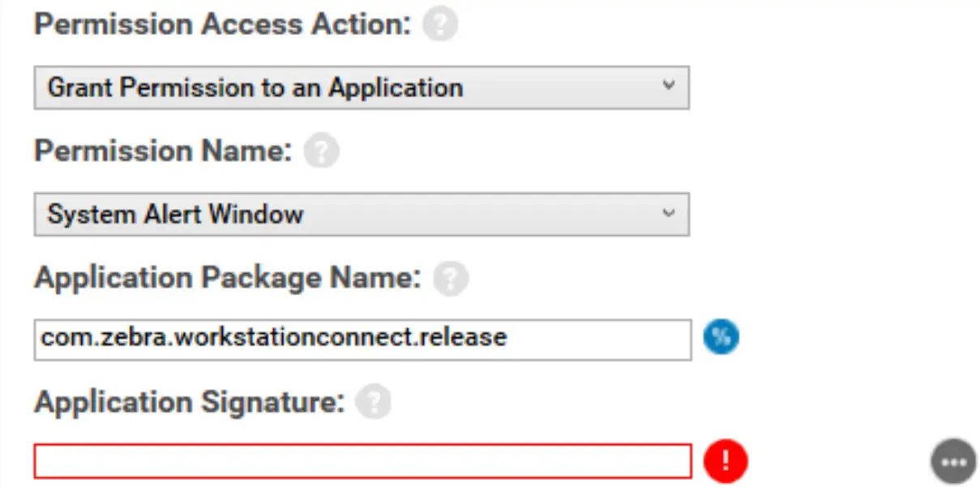The width and height of the screenshot is (980, 487).
Task: Click arrow on Grant Permission dropdown
Action: pyautogui.click(x=668, y=85)
